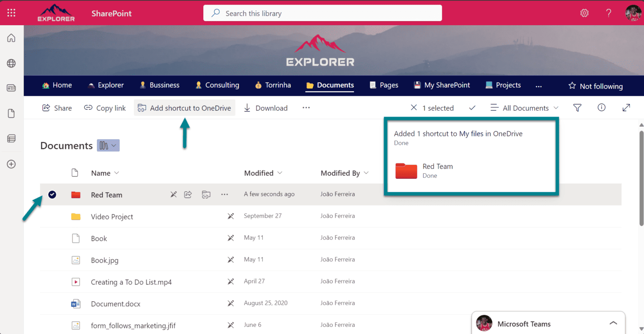Viewport: 644px width, 334px height.
Task: Open the Projects navigation tab
Action: click(x=503, y=85)
